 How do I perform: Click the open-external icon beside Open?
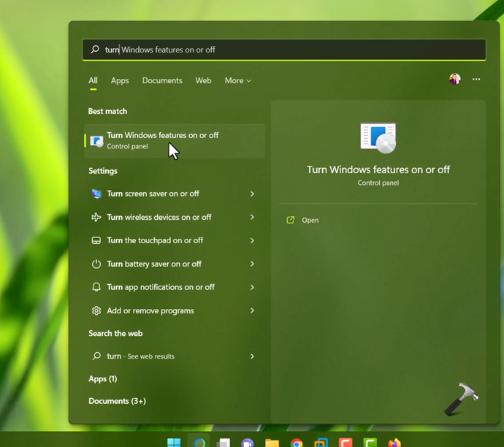click(x=290, y=220)
